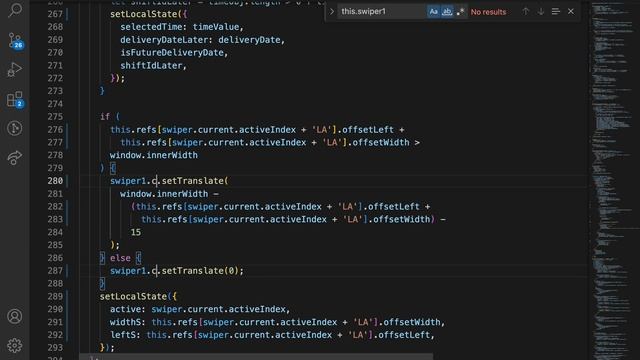Click 'else' keyword on line 286

click(120, 258)
